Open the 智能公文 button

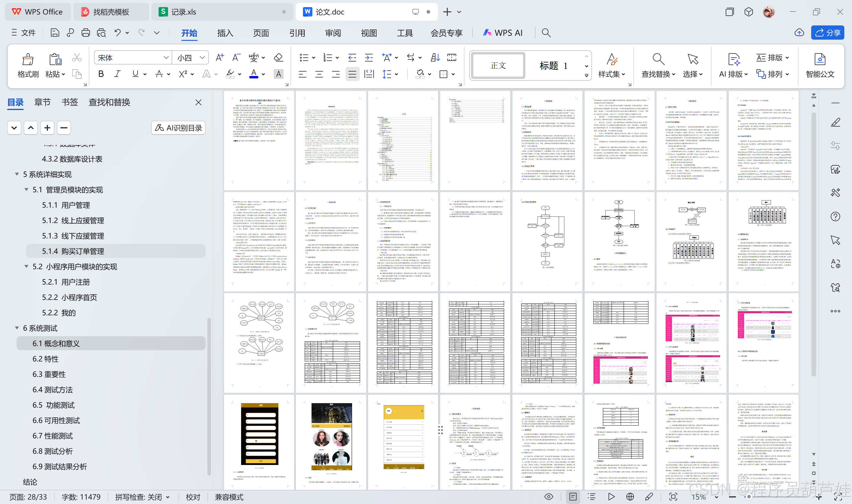pos(820,66)
